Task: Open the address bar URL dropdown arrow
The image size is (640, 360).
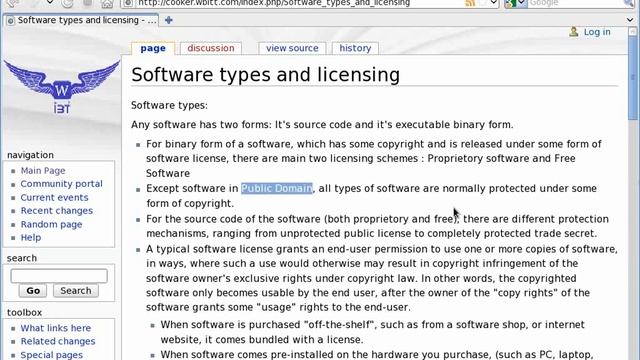Action: (x=493, y=3)
